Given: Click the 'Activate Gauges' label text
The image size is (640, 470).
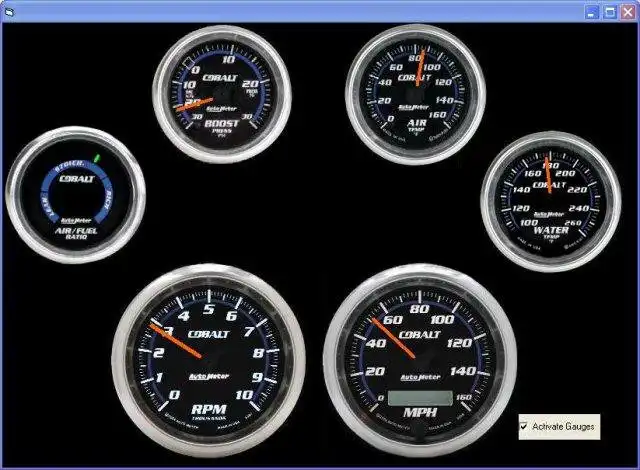Looking at the screenshot, I should pos(563,426).
